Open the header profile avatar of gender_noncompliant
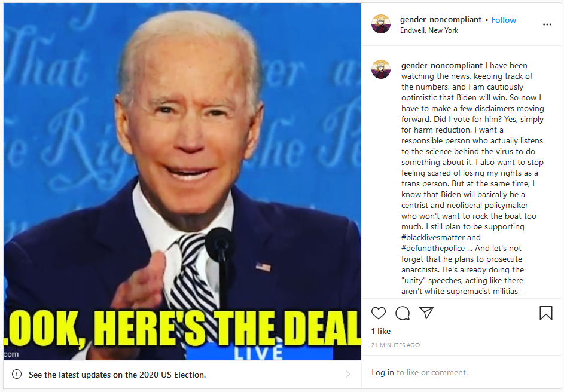The image size is (564, 392). (381, 24)
